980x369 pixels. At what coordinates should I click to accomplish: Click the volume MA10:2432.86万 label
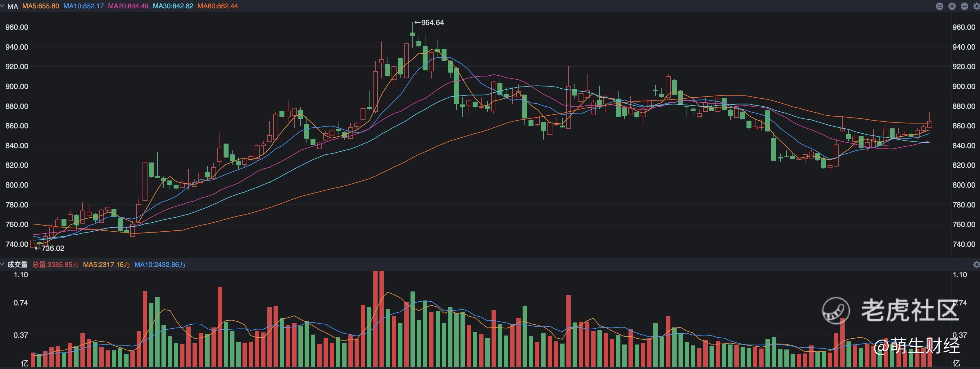point(160,265)
